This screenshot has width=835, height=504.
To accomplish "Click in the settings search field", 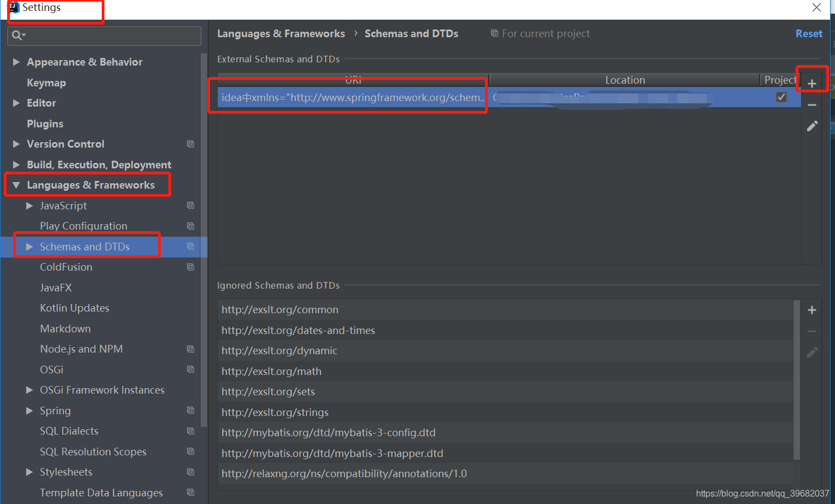I will (104, 36).
